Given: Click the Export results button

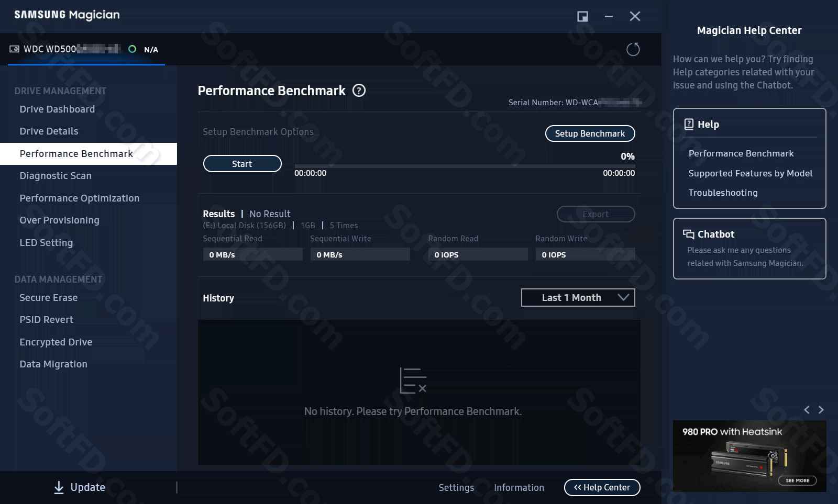Looking at the screenshot, I should tap(596, 214).
